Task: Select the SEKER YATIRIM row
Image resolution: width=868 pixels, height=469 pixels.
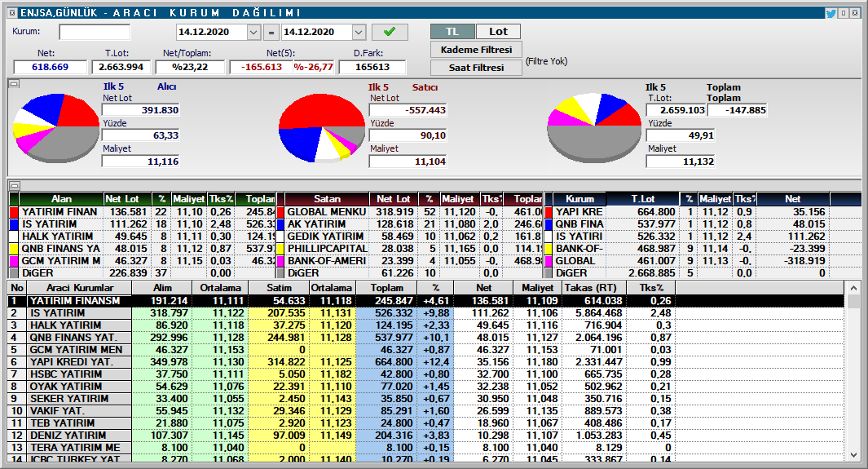Action: pos(426,398)
